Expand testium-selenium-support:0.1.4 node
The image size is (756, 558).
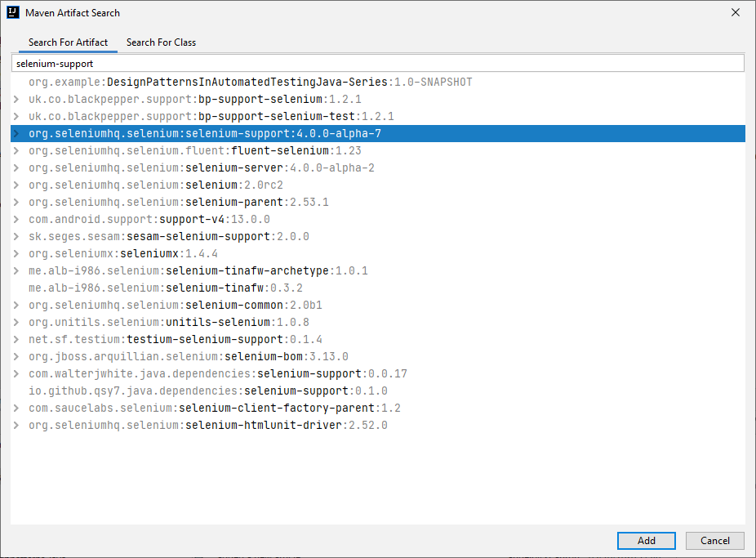[16, 340]
